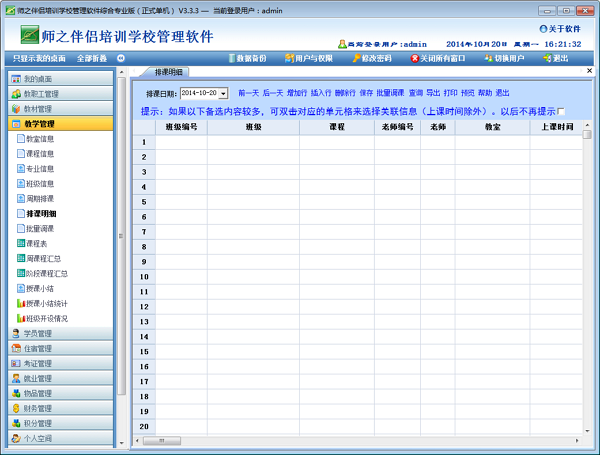The width and height of the screenshot is (600, 455).
Task: Expand the 教职工管理 sidebar section
Action: point(60,93)
